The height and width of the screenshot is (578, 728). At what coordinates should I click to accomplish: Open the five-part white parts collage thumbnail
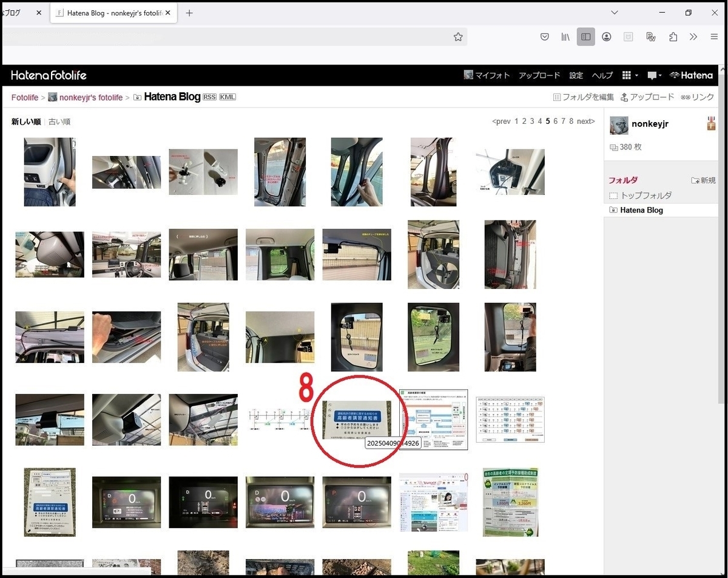[203, 172]
